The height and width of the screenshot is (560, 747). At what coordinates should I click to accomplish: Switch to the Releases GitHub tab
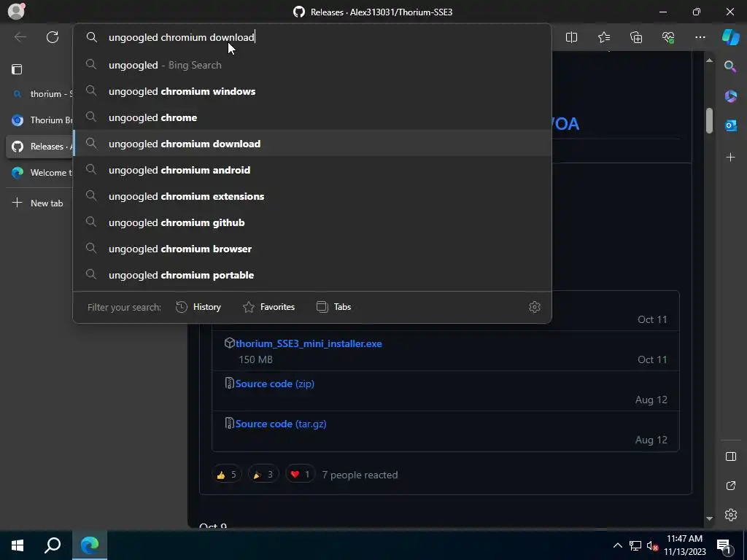point(40,146)
